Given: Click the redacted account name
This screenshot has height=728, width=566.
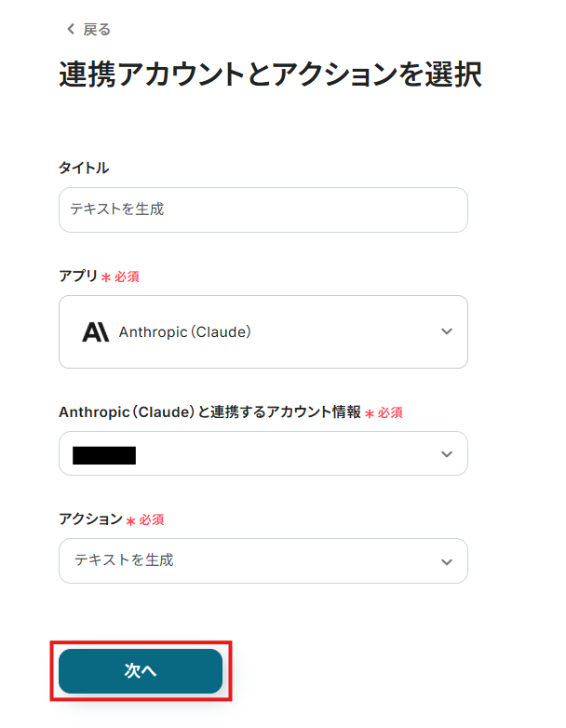Looking at the screenshot, I should click(x=104, y=455).
